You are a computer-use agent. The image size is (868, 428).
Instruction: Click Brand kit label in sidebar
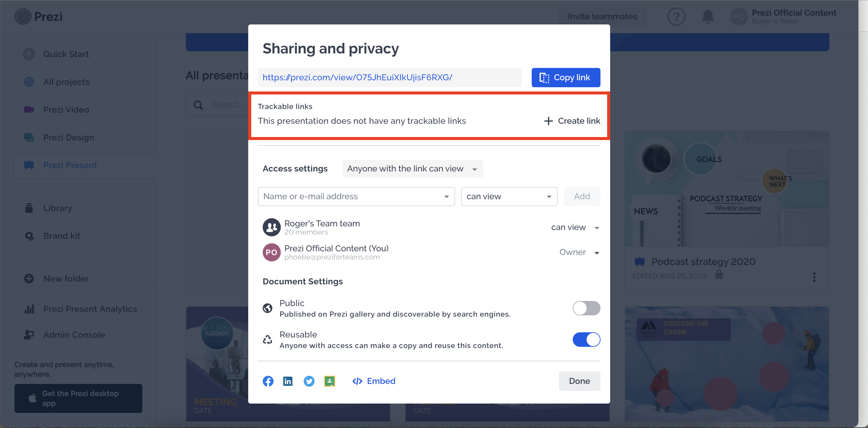pyautogui.click(x=62, y=236)
